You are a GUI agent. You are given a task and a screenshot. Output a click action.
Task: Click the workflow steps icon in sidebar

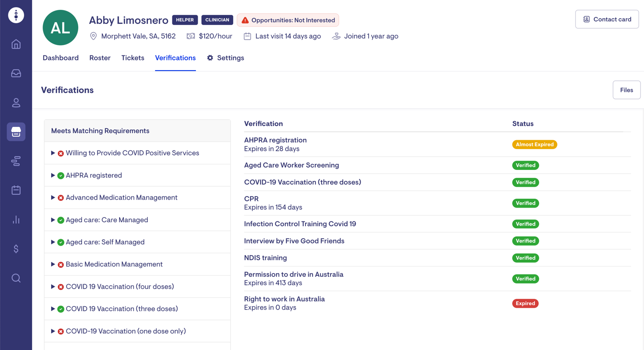16,161
